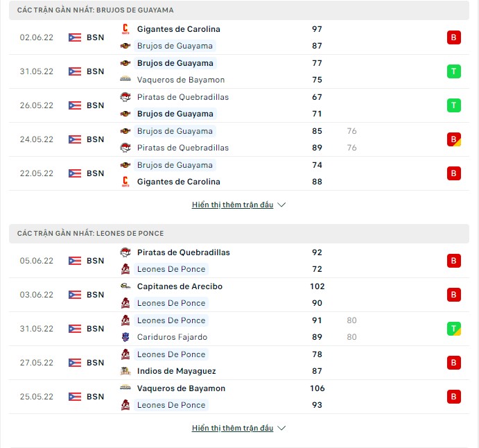The height and width of the screenshot is (448, 479).
Task: Click BSN league label for 03.06.22 match
Action: (95, 295)
